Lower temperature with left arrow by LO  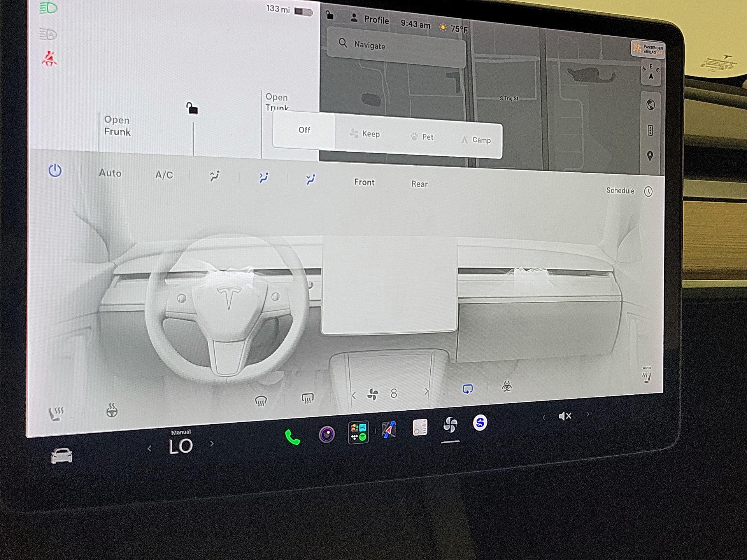[150, 449]
